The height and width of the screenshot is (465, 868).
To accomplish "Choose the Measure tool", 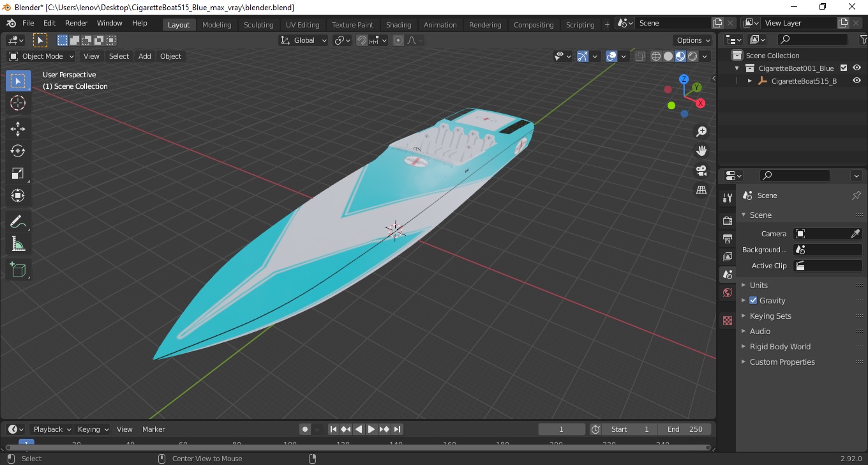I will tap(18, 244).
